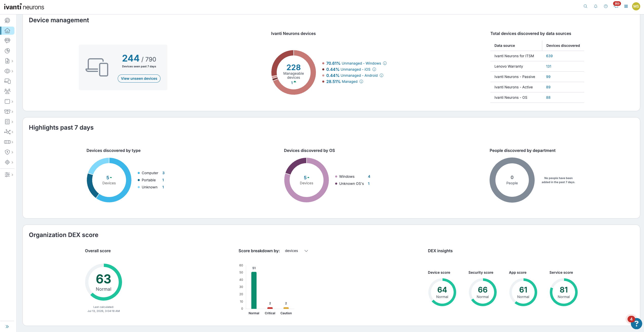Click Windows count 4 in OS legend
644x332 pixels.
coord(369,177)
